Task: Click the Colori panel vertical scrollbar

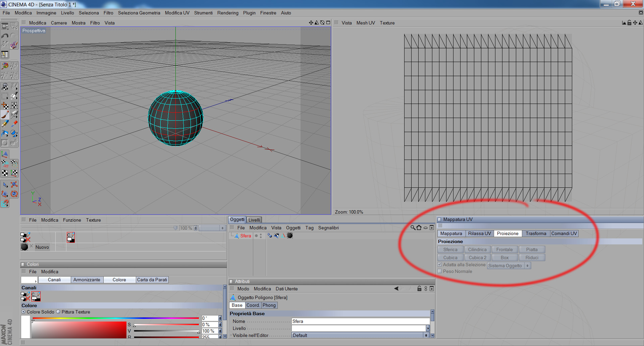Action: pyautogui.click(x=225, y=311)
